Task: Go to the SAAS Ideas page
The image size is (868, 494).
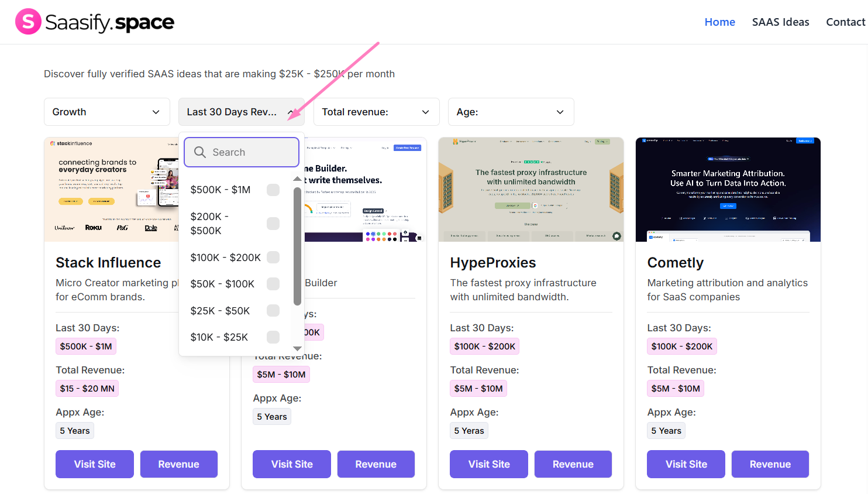Action: pyautogui.click(x=780, y=22)
